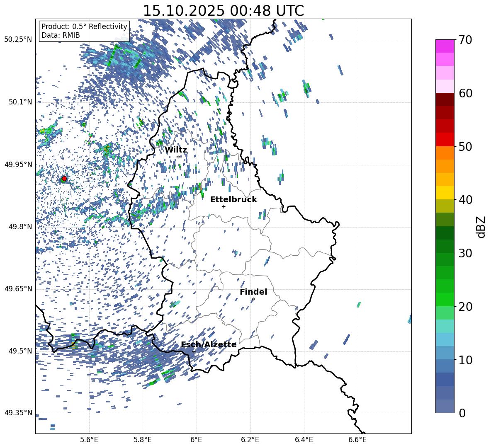The height and width of the screenshot is (448, 491).
Task: Click the colorbar 50 tick label
Action: pyautogui.click(x=465, y=146)
